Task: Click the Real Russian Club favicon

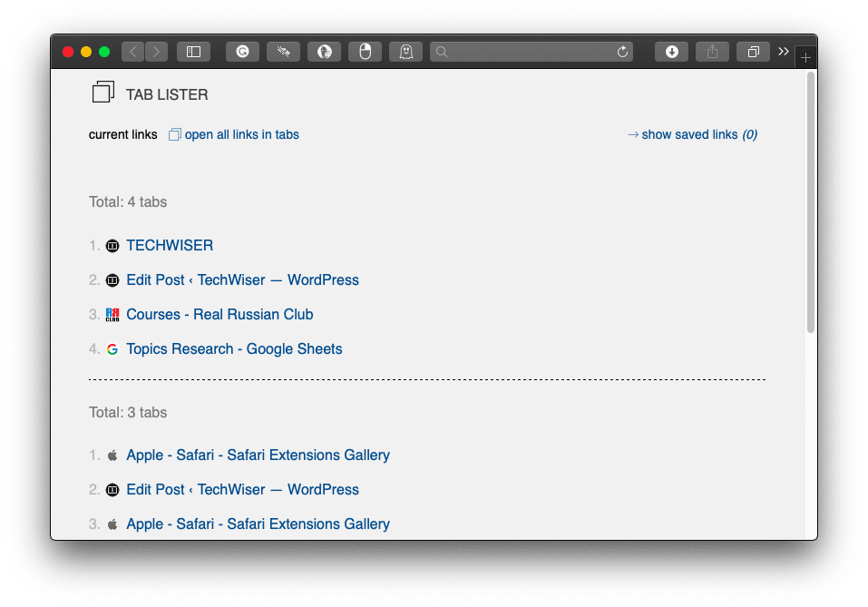Action: (x=112, y=314)
